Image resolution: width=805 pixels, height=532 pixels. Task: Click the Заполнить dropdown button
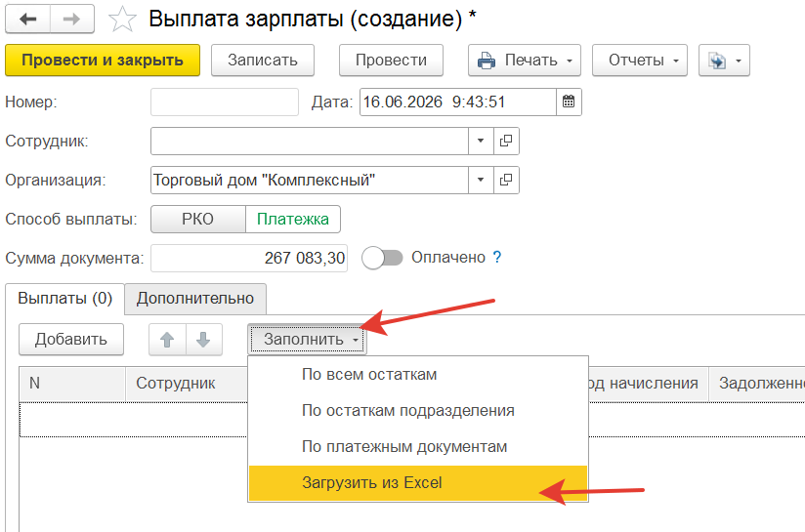point(307,339)
